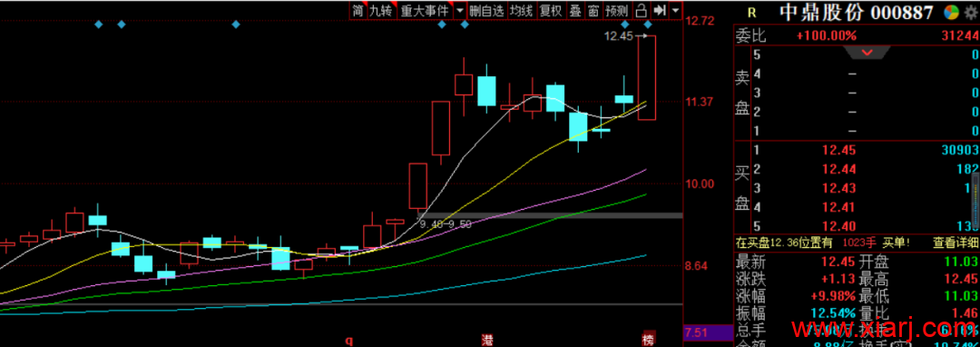Click the lock icon in chart toolbar
The image size is (980, 347).
(x=641, y=10)
